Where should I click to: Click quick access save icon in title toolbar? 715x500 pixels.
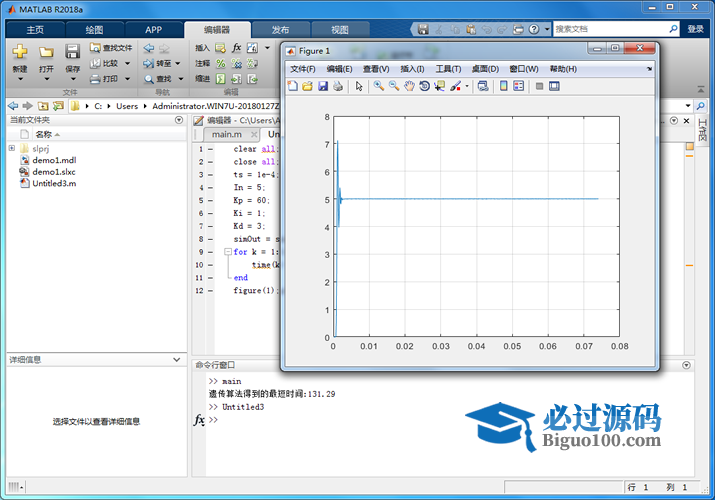[x=423, y=29]
